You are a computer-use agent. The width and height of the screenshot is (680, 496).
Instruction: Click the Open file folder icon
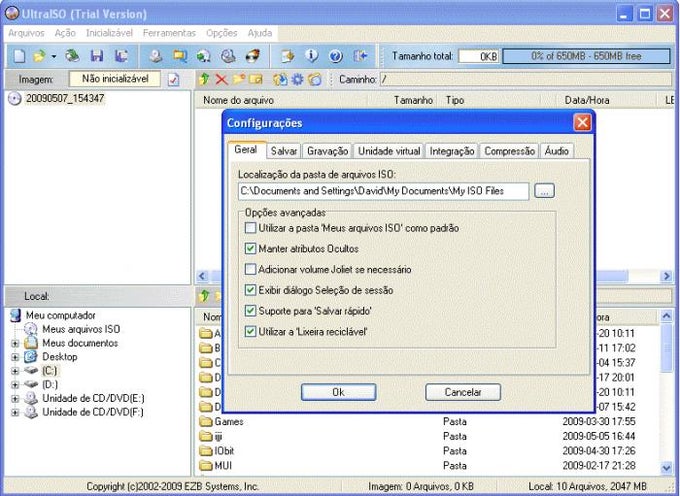tap(40, 56)
